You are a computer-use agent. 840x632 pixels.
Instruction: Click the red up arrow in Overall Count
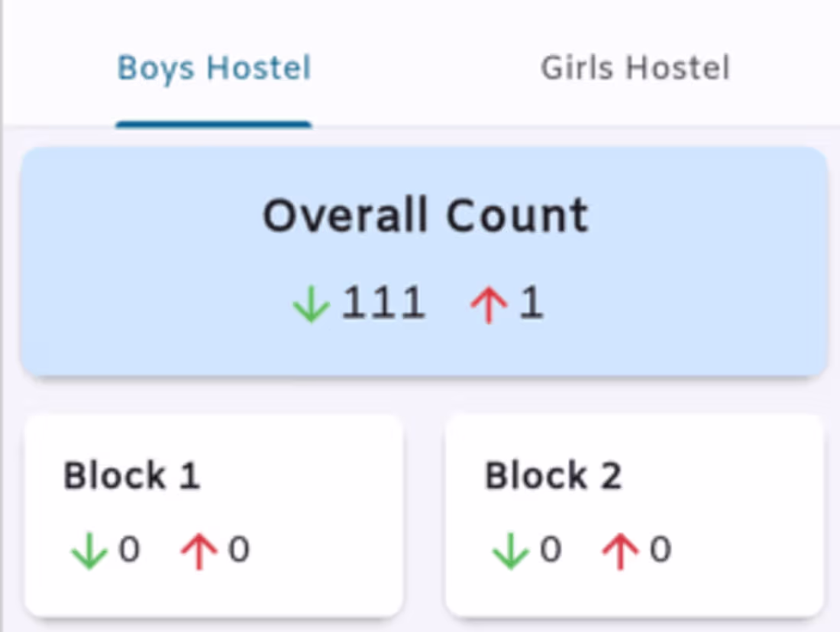click(x=489, y=303)
